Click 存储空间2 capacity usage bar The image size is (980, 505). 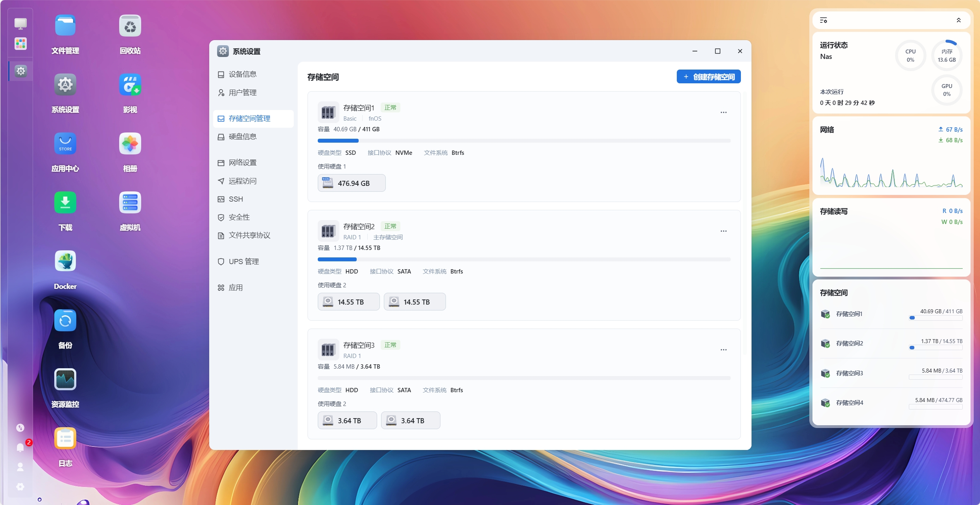pos(524,259)
